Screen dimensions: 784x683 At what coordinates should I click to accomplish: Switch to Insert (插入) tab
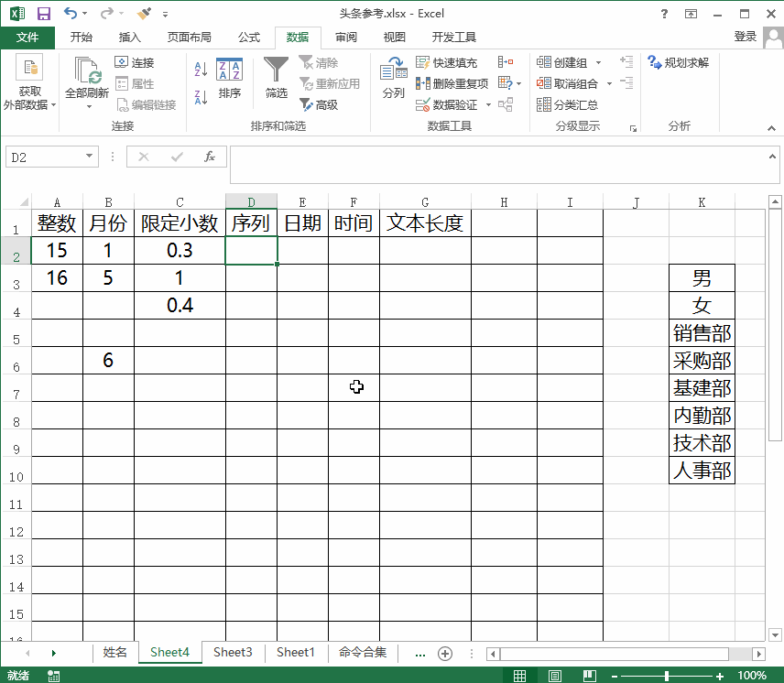[129, 37]
